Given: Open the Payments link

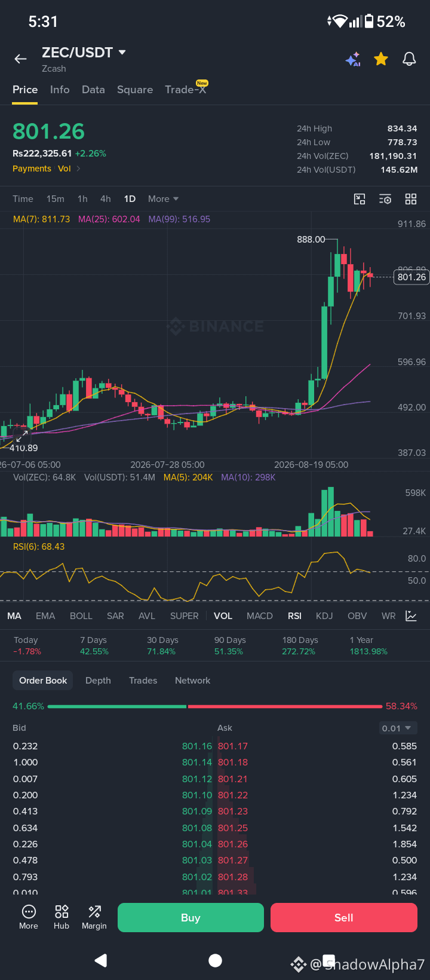Looking at the screenshot, I should 32,169.
